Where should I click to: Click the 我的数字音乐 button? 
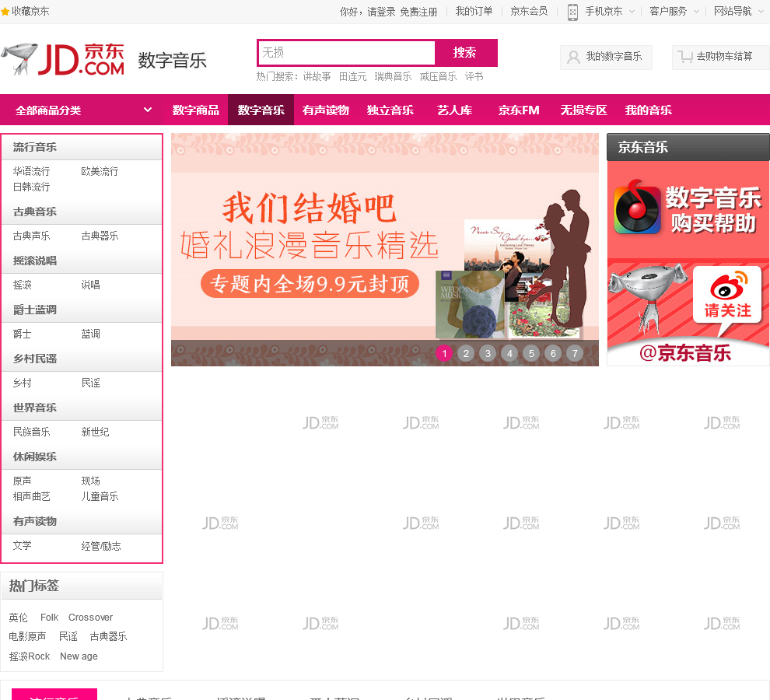[606, 57]
